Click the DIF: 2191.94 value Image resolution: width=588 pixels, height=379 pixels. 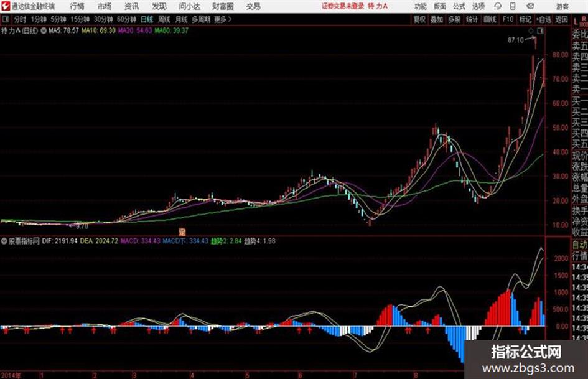60,241
